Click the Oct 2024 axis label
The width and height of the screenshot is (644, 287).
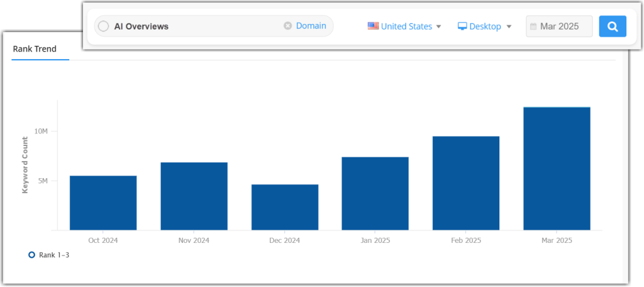coord(103,240)
